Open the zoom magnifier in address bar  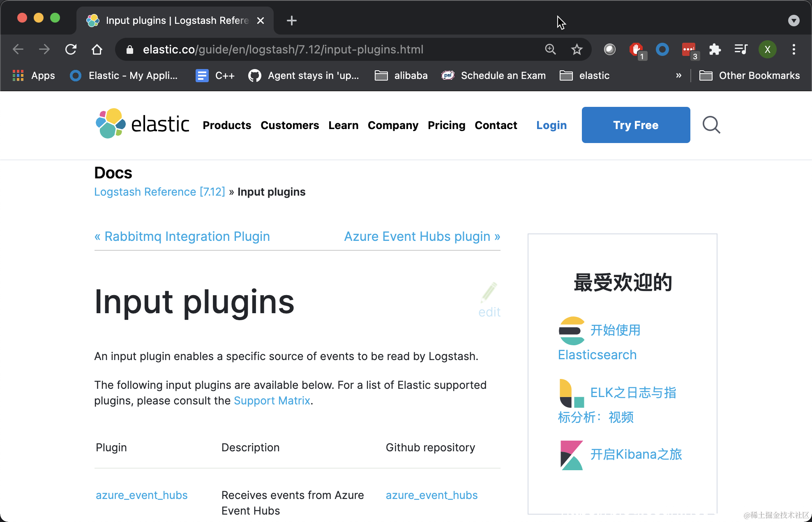pyautogui.click(x=550, y=49)
